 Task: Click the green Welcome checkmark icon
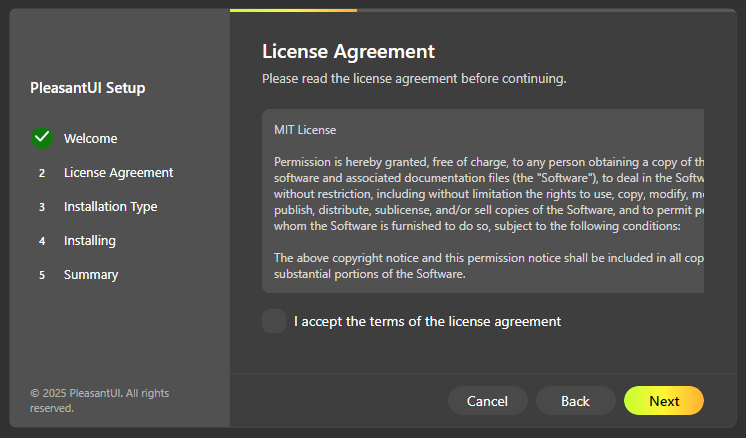pyautogui.click(x=42, y=138)
